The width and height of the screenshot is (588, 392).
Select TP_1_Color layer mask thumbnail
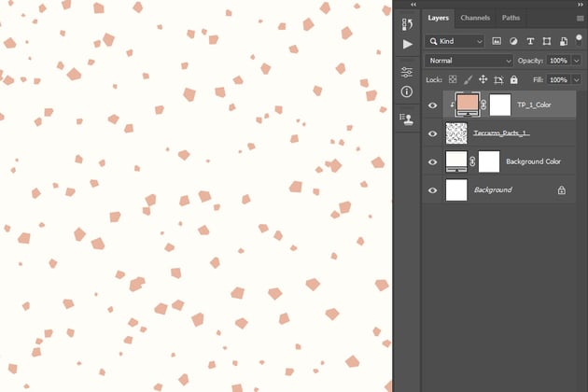(x=500, y=105)
